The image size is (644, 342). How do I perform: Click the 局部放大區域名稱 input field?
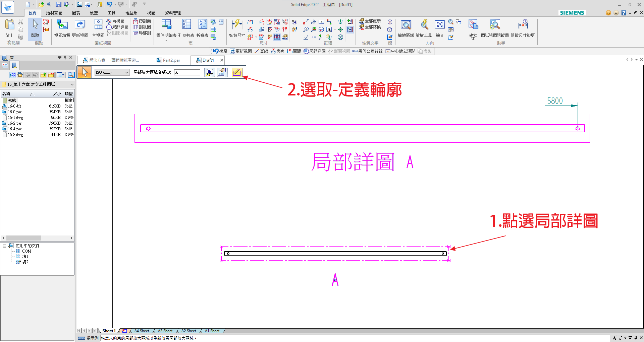(187, 72)
